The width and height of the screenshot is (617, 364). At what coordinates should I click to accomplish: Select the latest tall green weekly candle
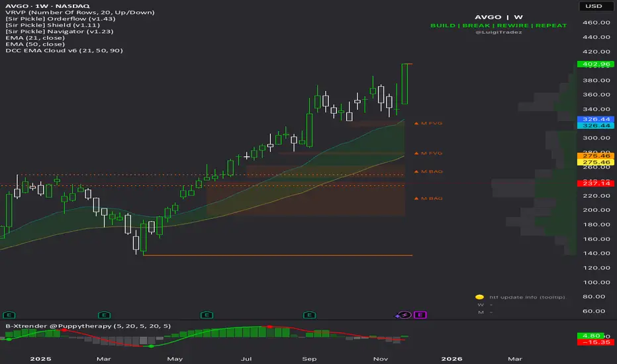click(404, 84)
